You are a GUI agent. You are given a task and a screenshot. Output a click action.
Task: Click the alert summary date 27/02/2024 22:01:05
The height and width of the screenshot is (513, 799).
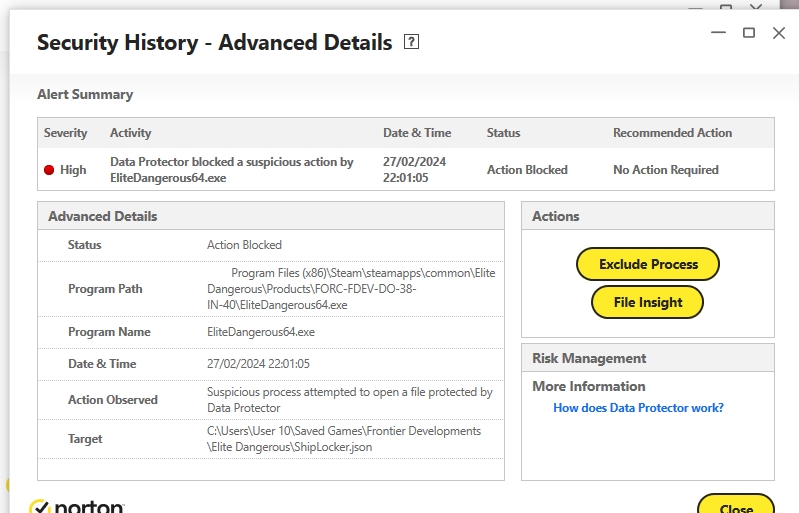tap(414, 170)
